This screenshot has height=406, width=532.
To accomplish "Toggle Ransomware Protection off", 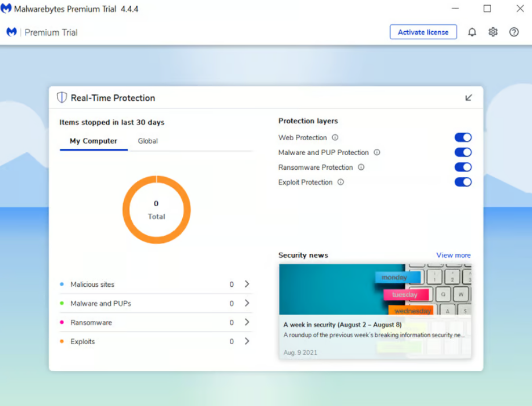I will (x=463, y=168).
